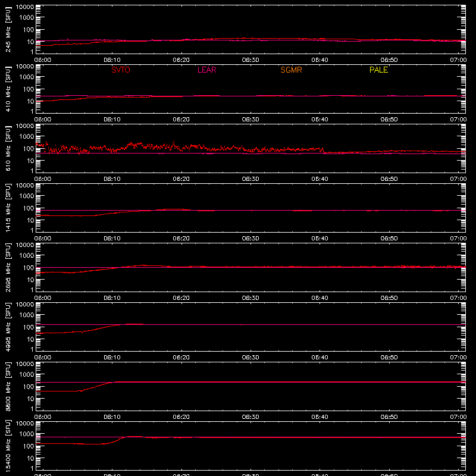
Task: Click the 100 tick of the 8800 MHz plot
Action: pos(29,387)
